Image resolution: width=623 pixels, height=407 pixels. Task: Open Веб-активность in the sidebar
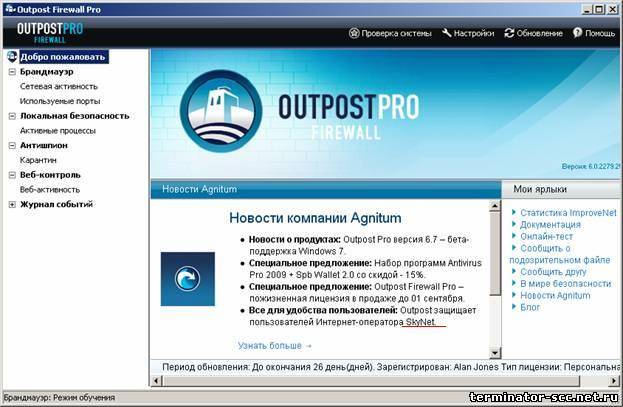(50, 190)
